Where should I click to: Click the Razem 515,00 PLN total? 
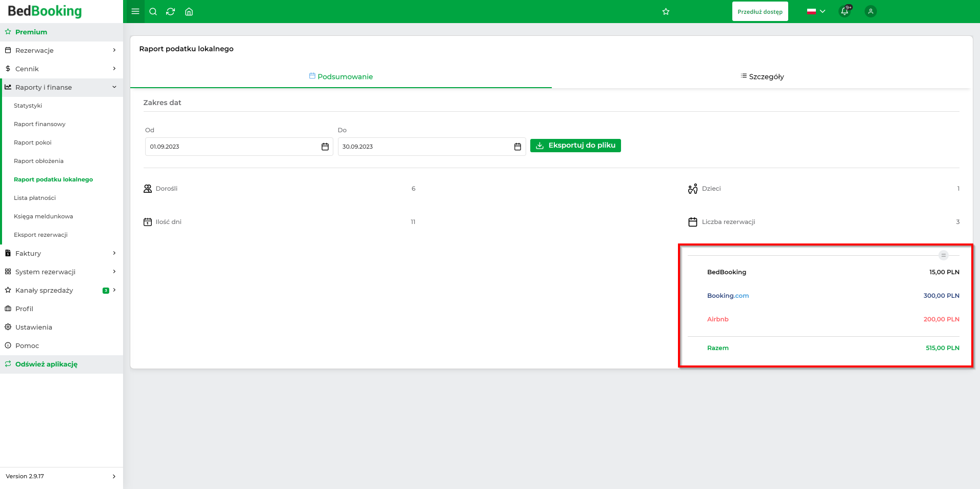943,348
